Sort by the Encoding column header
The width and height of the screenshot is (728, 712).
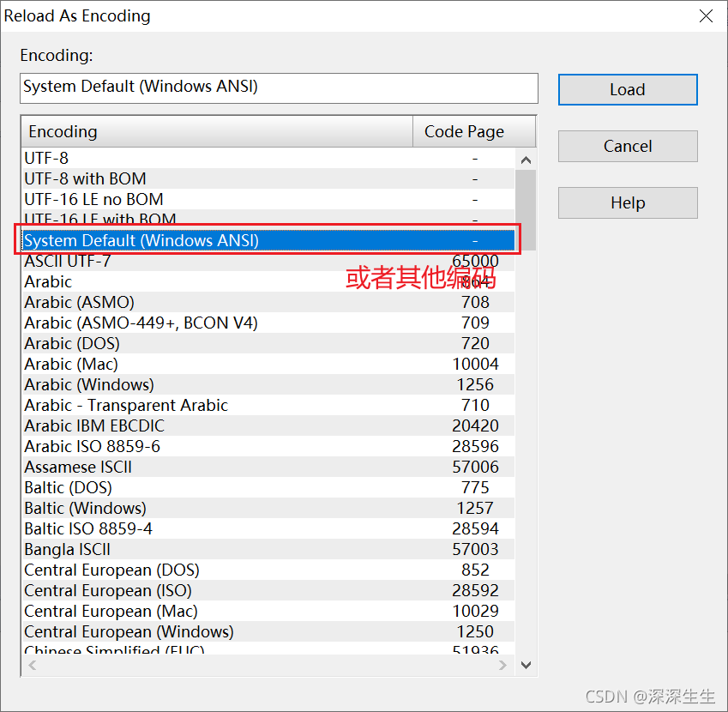pos(217,132)
